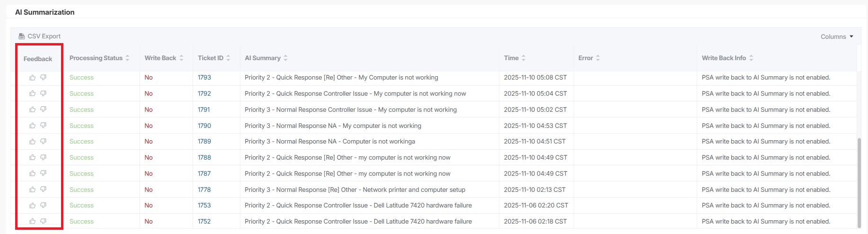This screenshot has height=234, width=868.
Task: Like the summary for ticket 1789
Action: coord(32,141)
